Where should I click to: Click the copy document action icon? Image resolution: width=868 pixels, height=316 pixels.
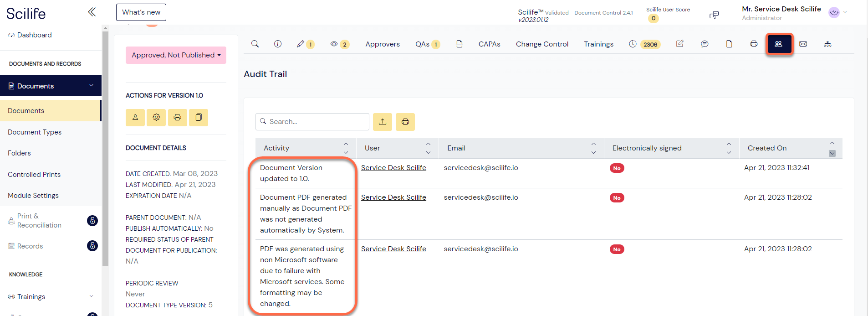pyautogui.click(x=199, y=118)
